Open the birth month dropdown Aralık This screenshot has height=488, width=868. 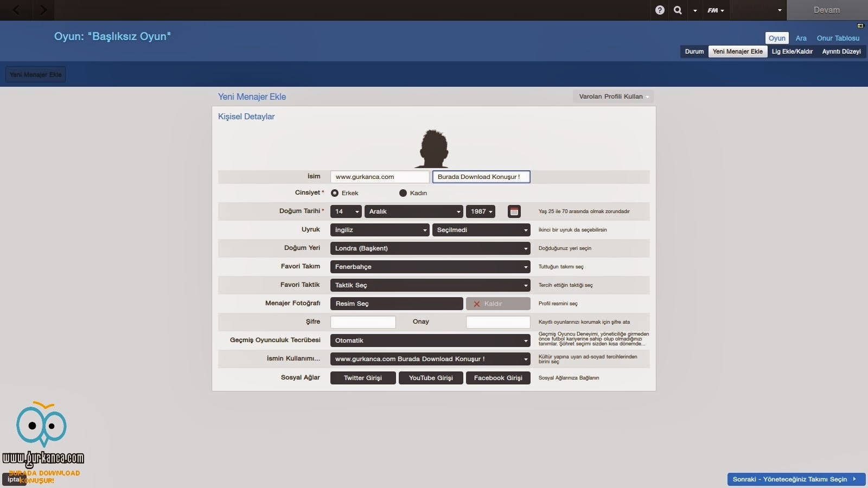(x=414, y=211)
